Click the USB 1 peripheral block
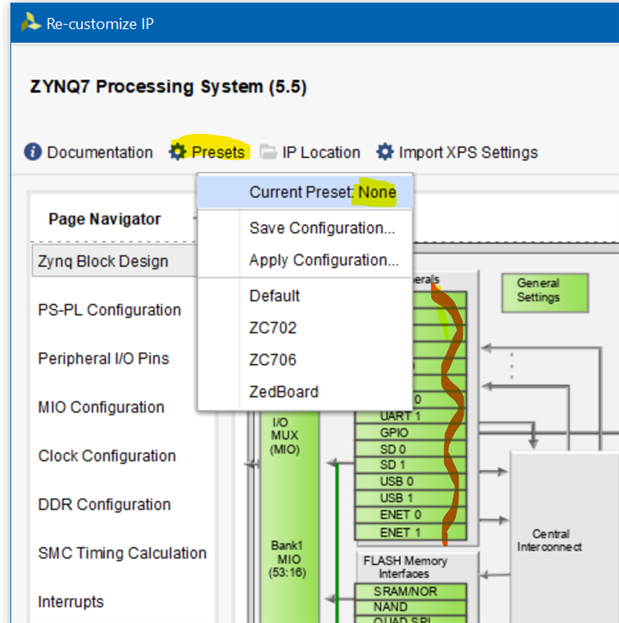The image size is (619, 623). click(410, 498)
